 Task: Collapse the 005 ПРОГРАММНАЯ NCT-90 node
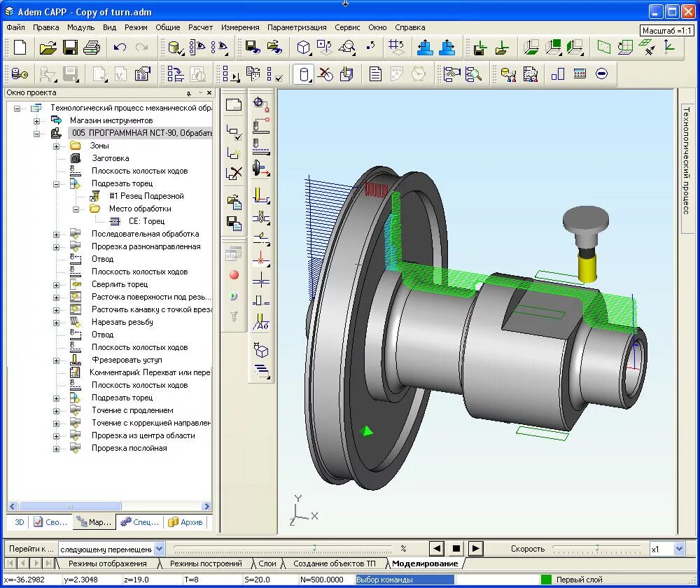pyautogui.click(x=36, y=134)
